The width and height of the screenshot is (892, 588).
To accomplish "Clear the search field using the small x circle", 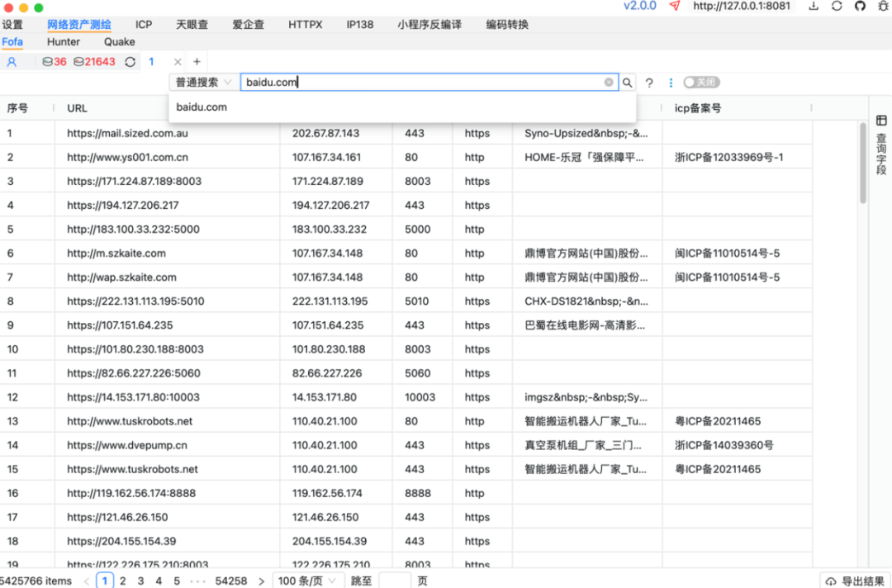I will [608, 83].
